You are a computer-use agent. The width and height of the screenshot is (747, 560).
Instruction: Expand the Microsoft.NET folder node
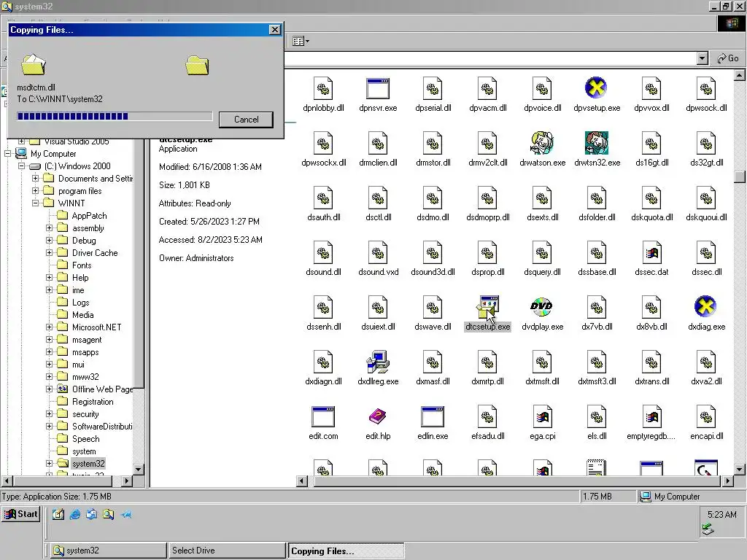[x=50, y=327]
